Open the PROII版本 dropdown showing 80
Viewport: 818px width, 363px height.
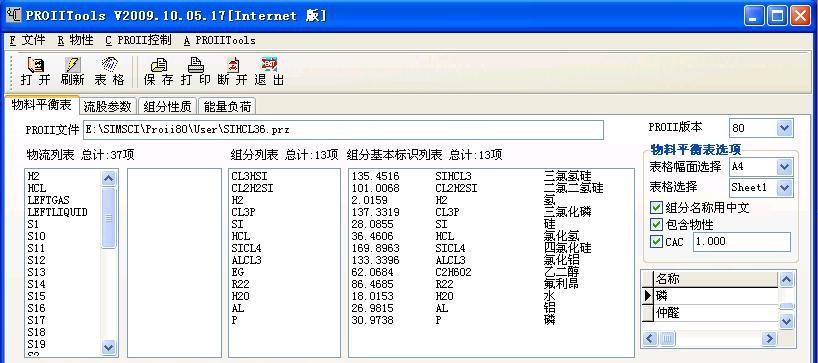[784, 127]
